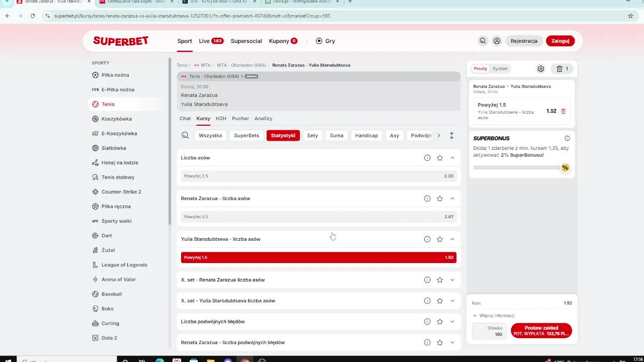Star the Yulia Starodubtseva liczba asów market

tap(440, 239)
